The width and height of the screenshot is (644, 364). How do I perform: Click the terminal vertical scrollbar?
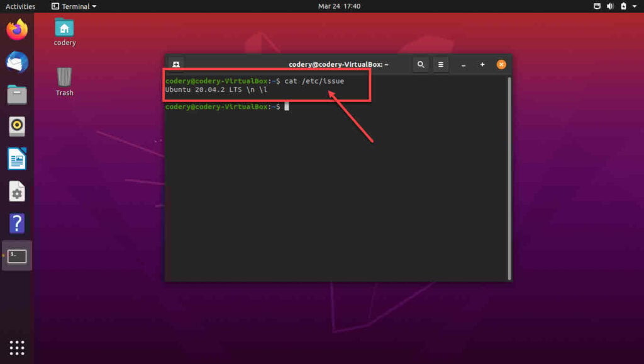coord(509,178)
